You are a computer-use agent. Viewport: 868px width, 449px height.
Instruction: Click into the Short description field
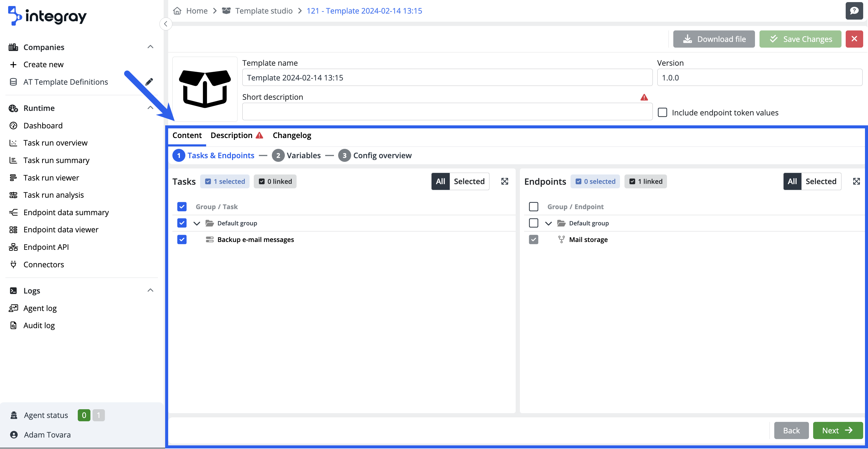[x=447, y=112]
